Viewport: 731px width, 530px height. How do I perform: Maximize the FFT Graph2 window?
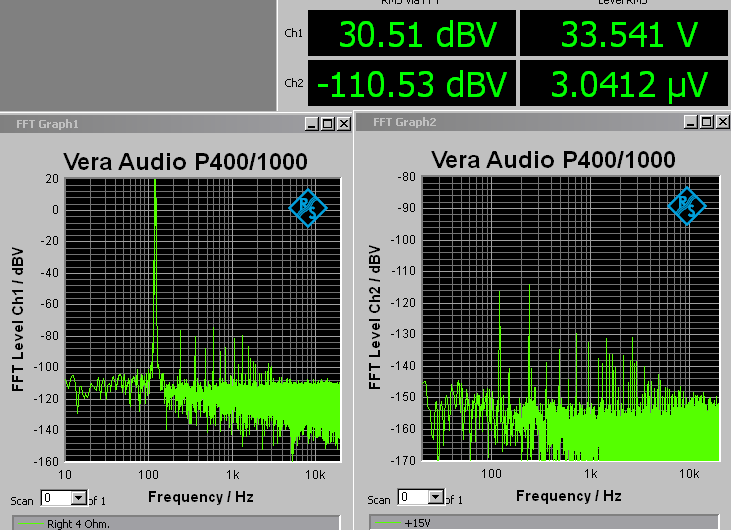click(x=707, y=122)
